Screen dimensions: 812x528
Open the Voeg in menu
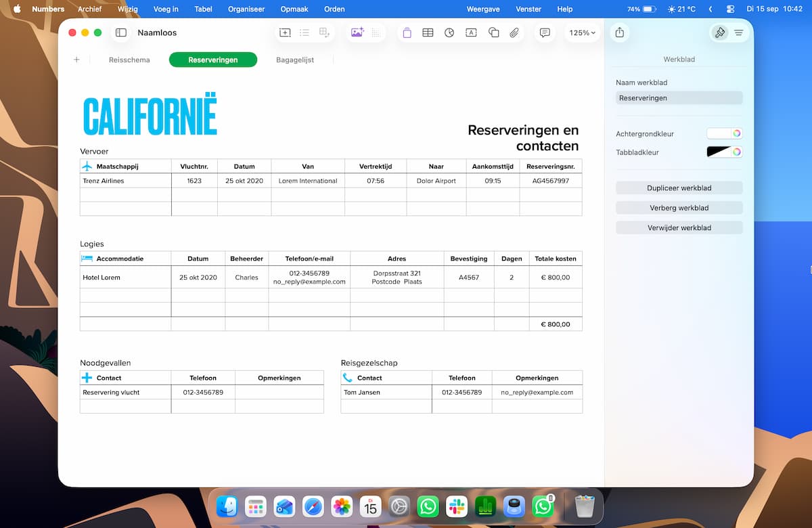(x=166, y=9)
